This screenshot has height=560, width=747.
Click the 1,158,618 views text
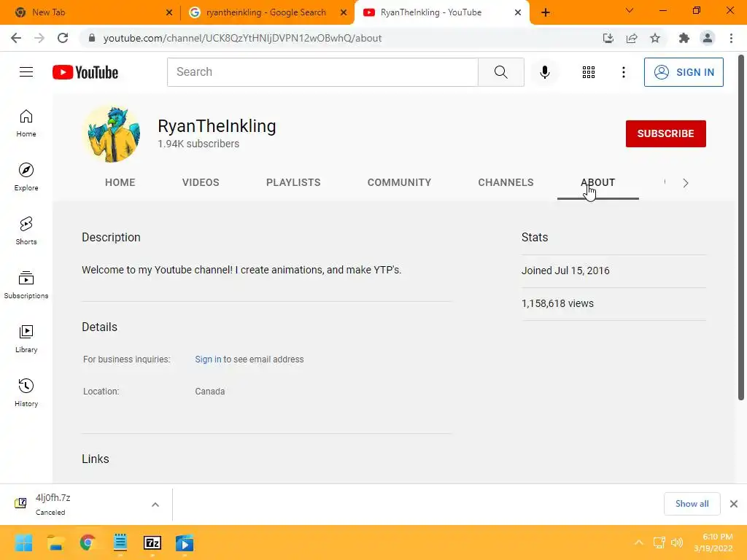[x=557, y=303]
